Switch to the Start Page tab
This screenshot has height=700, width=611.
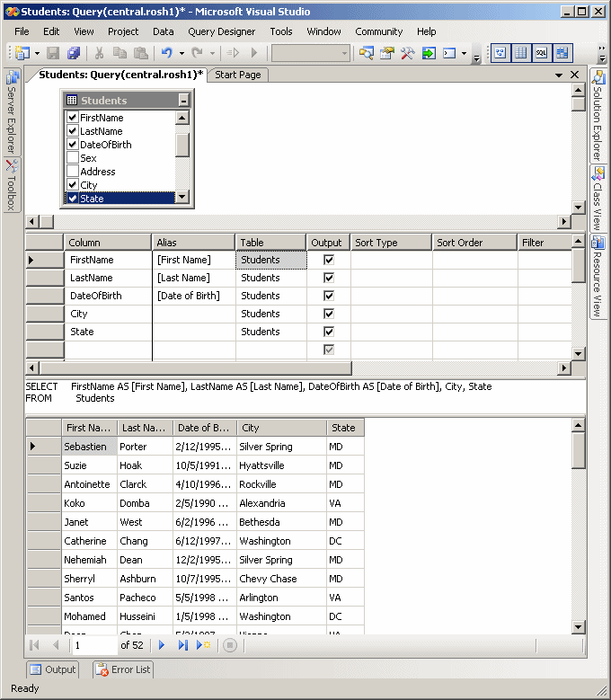pyautogui.click(x=238, y=75)
